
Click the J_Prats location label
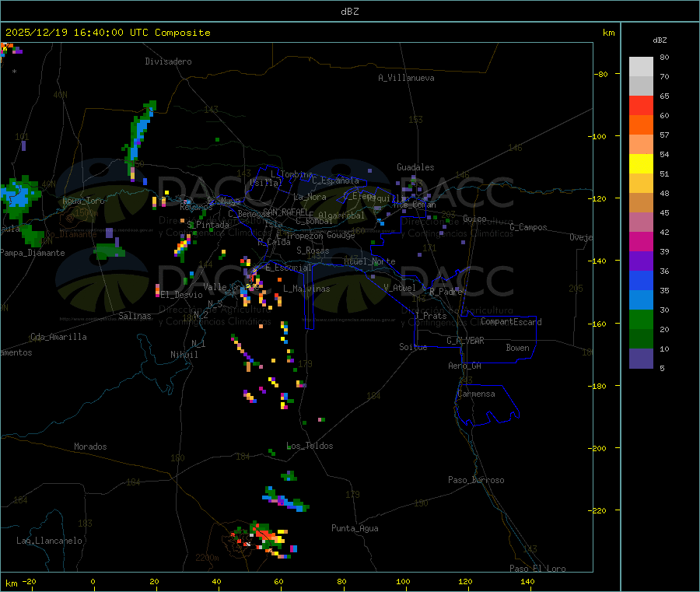(431, 316)
